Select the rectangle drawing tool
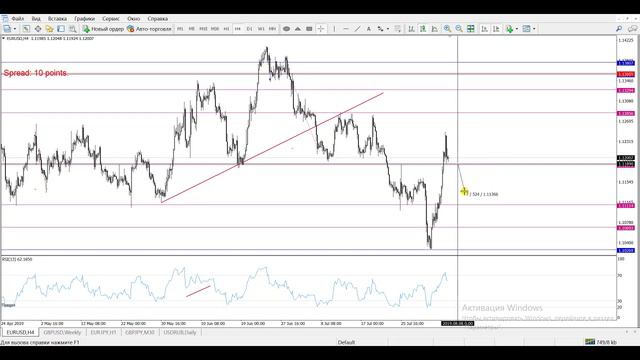Image resolution: width=640 pixels, height=360 pixels. (309, 29)
